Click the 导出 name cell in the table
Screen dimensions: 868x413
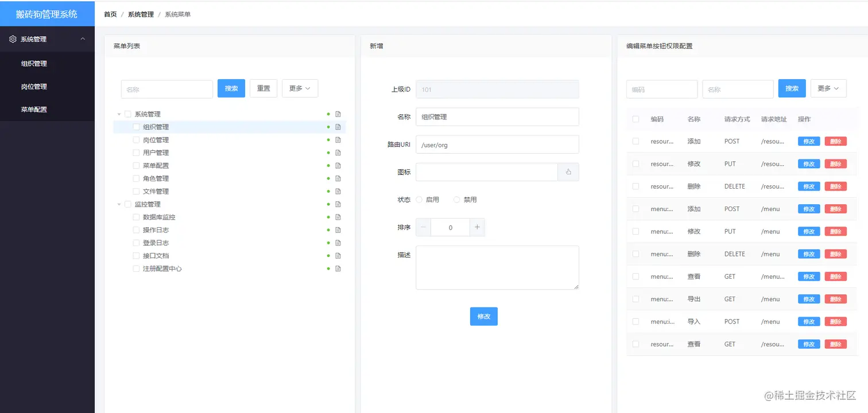694,299
